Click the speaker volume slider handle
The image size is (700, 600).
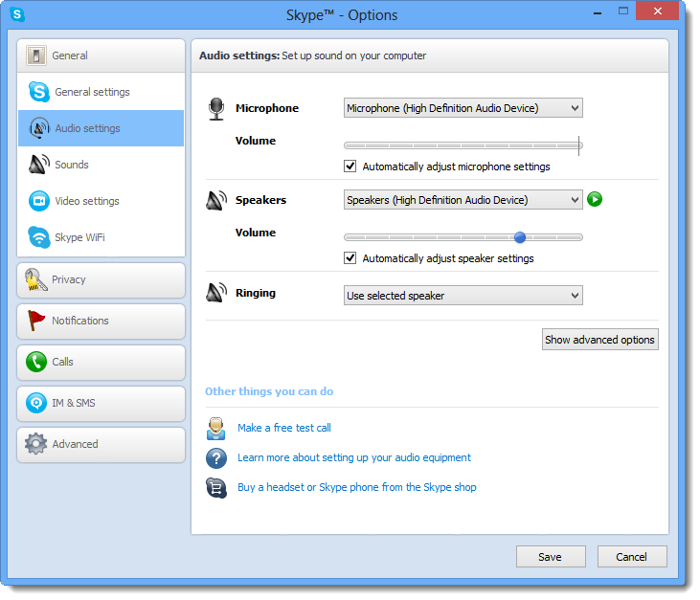coord(520,237)
